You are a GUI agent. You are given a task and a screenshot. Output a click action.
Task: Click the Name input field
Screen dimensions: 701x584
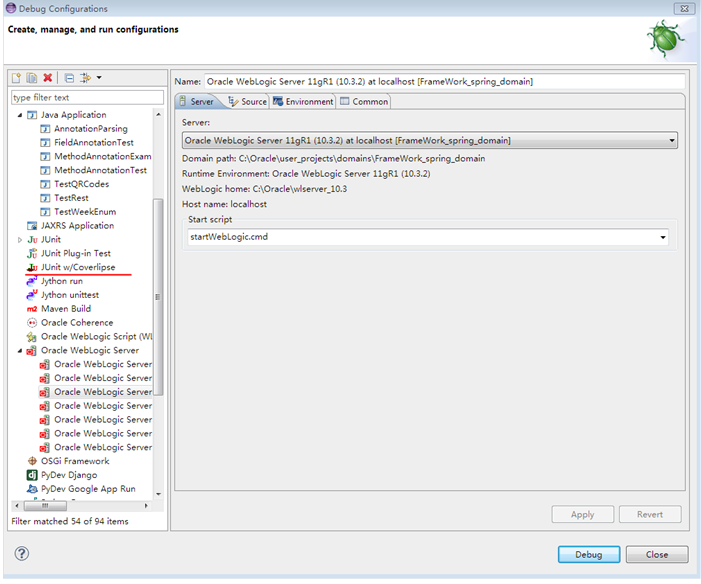click(x=444, y=82)
